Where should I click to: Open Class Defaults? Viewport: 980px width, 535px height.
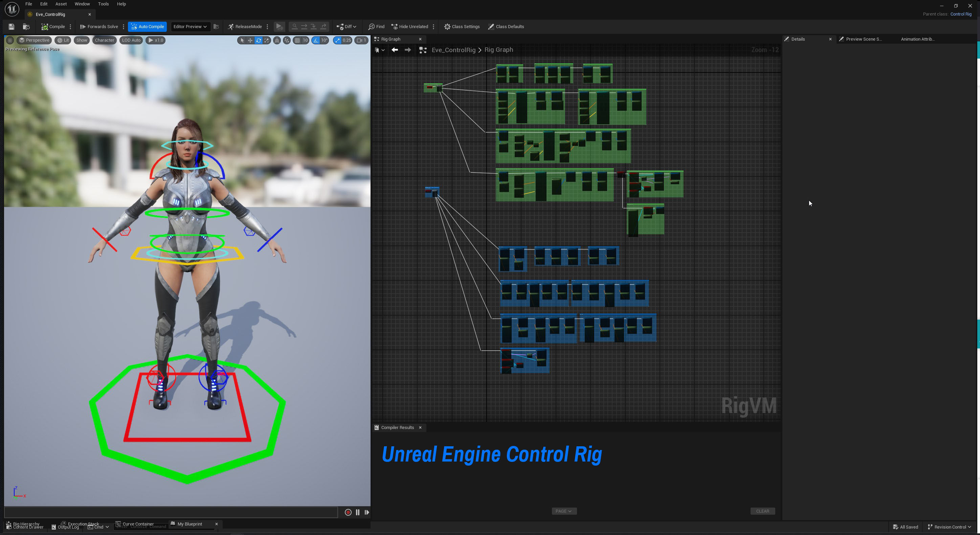(x=506, y=27)
